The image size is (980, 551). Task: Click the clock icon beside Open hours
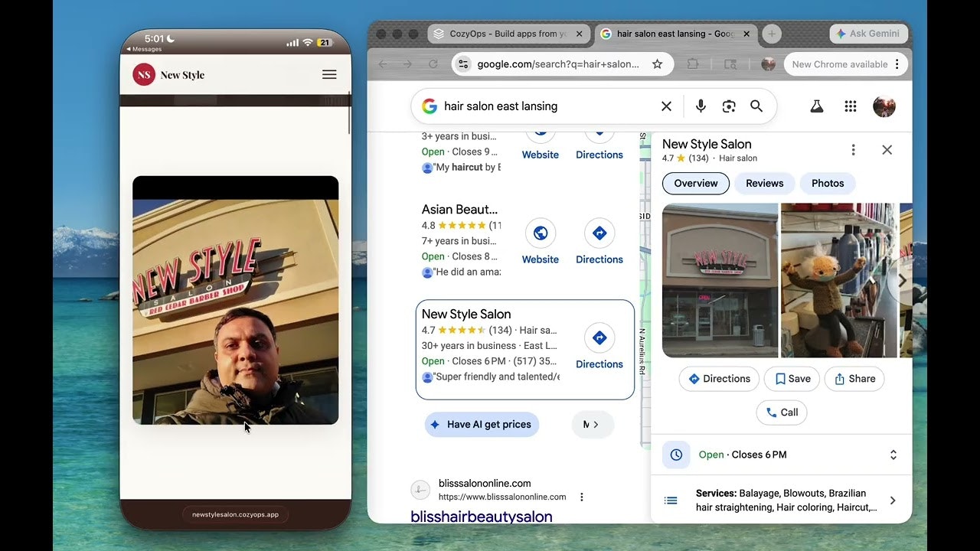[x=676, y=455]
